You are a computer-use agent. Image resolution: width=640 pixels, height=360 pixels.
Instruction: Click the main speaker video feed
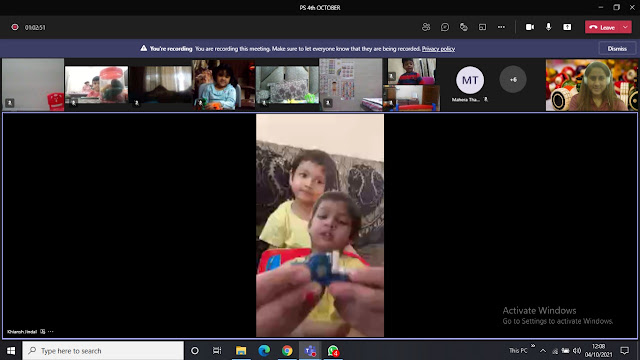click(x=320, y=225)
